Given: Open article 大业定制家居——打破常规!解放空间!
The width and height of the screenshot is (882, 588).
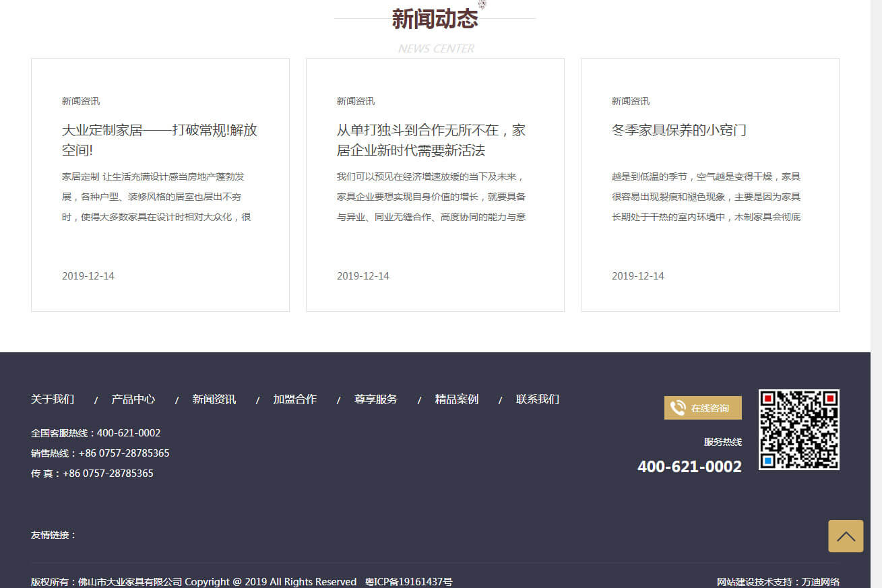Looking at the screenshot, I should pos(160,139).
